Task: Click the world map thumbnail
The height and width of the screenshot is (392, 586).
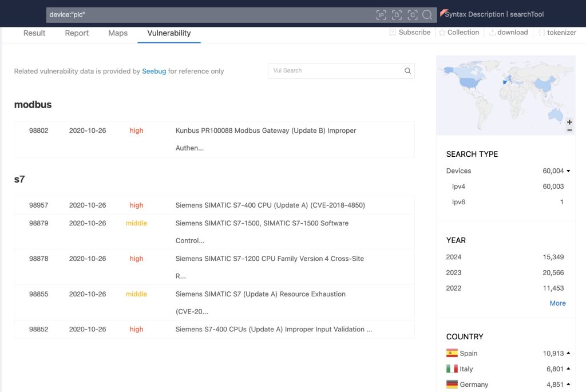Action: point(506,95)
